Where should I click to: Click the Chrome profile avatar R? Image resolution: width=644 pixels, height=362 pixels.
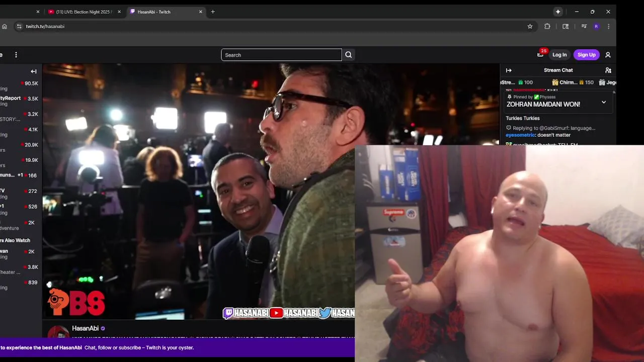coord(596,27)
